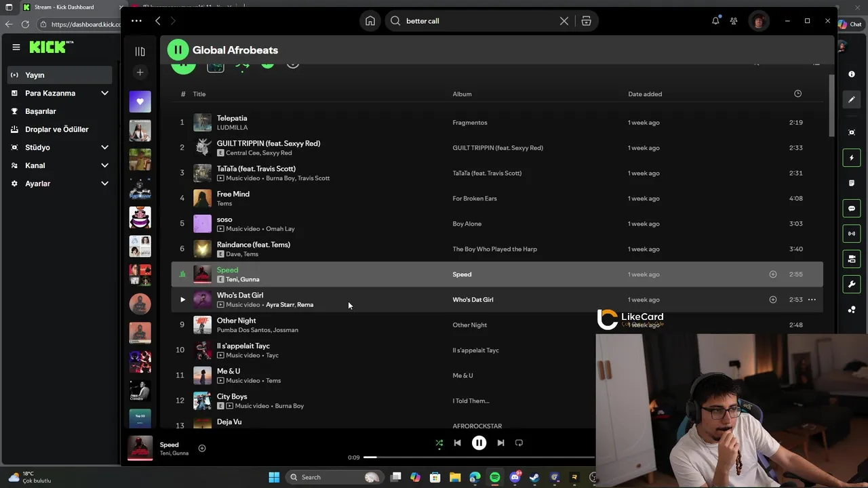
Task: Select screen capture icon in Kick panel
Action: [x=852, y=132]
